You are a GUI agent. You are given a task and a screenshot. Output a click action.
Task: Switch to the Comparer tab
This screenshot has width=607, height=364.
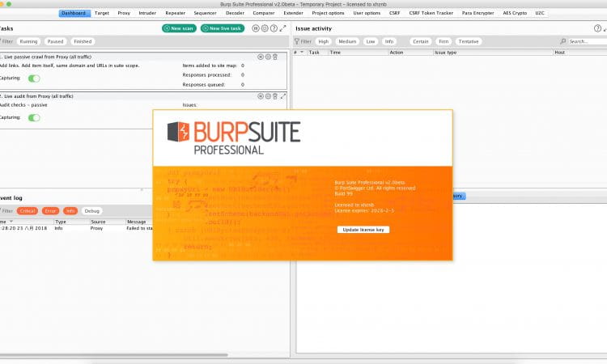coord(264,13)
